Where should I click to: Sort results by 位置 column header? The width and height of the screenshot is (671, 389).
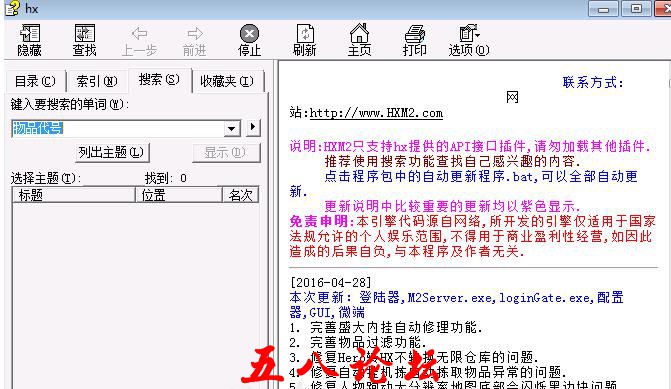pos(179,195)
